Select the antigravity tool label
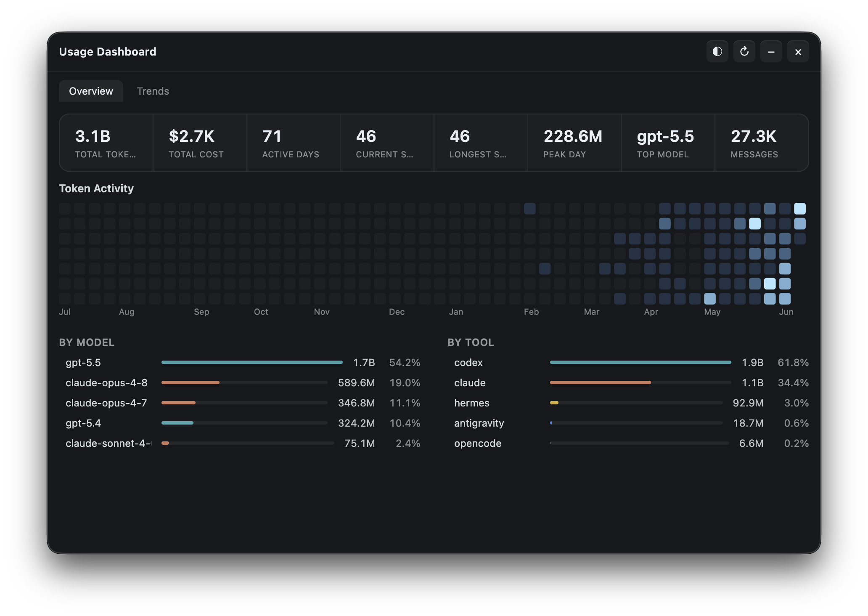868x616 pixels. 479,423
